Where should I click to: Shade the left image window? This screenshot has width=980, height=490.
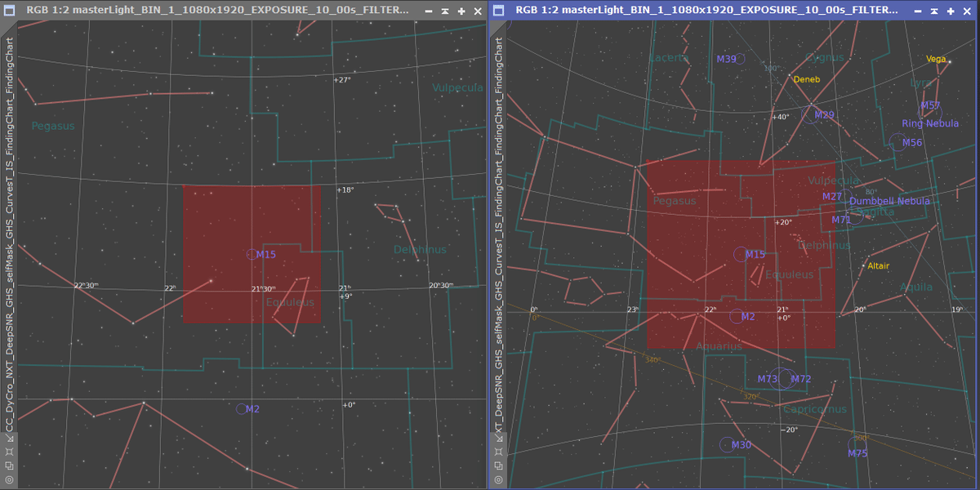[x=444, y=11]
